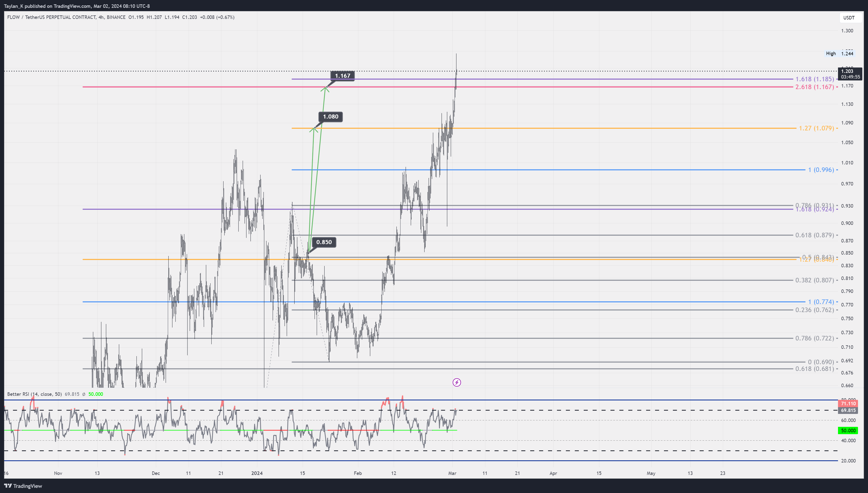This screenshot has height=493, width=868.
Task: Click the 0.786 (0.722) Fibonacci level label
Action: point(814,338)
